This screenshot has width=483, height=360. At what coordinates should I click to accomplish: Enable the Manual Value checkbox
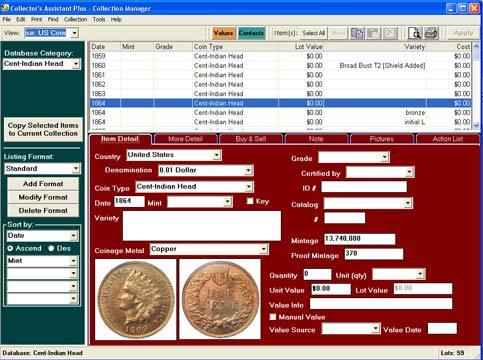click(x=273, y=317)
